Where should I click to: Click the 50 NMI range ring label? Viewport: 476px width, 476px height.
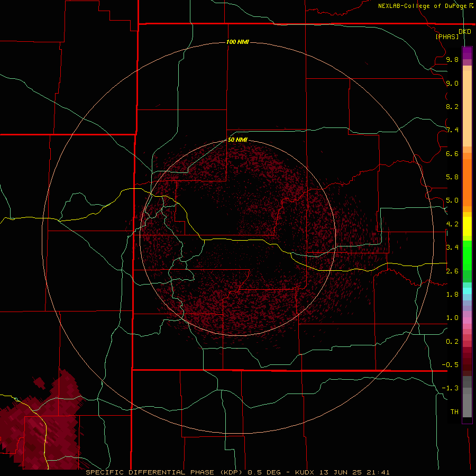pyautogui.click(x=237, y=140)
